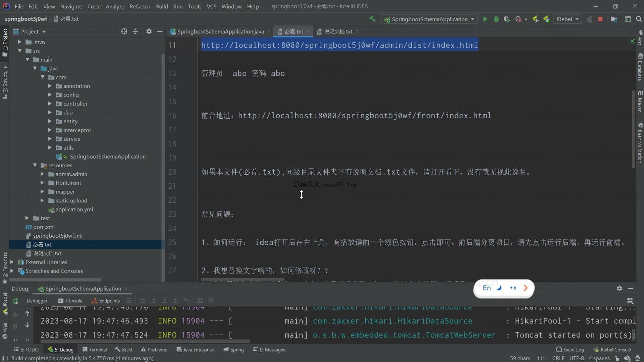Click the Build project hammer icon
This screenshot has height=362, width=644.
click(372, 19)
